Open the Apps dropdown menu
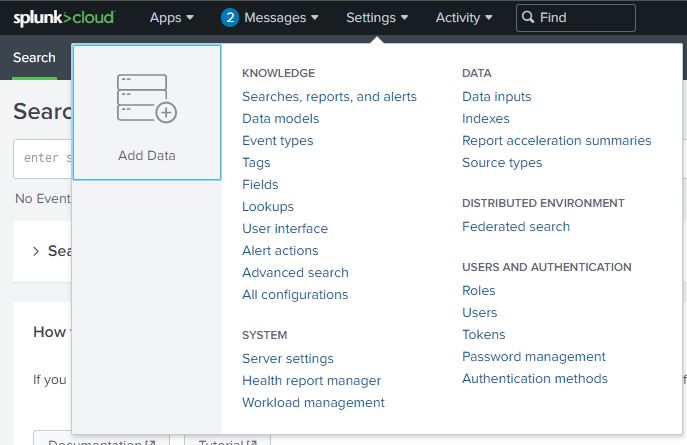The height and width of the screenshot is (445, 687). tap(171, 18)
